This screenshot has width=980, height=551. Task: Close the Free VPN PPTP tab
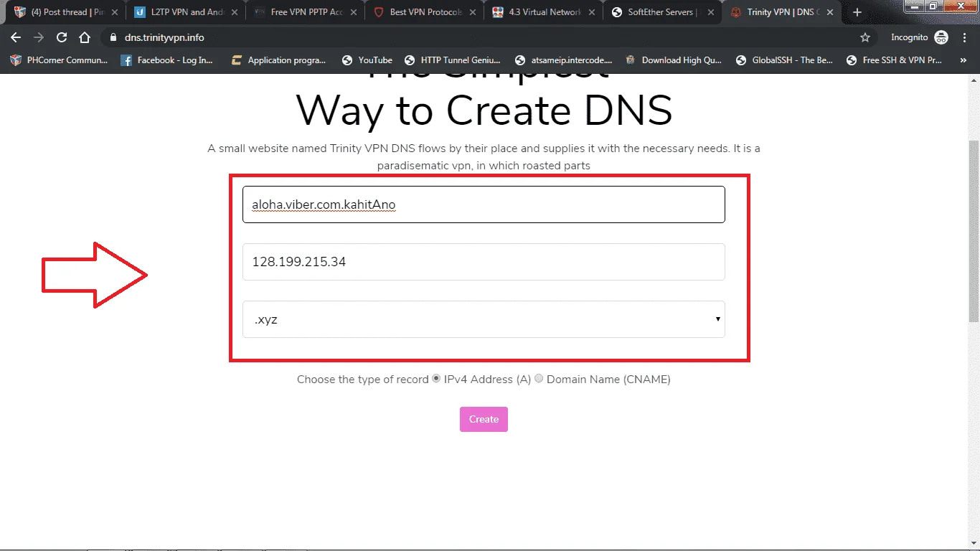tap(352, 12)
